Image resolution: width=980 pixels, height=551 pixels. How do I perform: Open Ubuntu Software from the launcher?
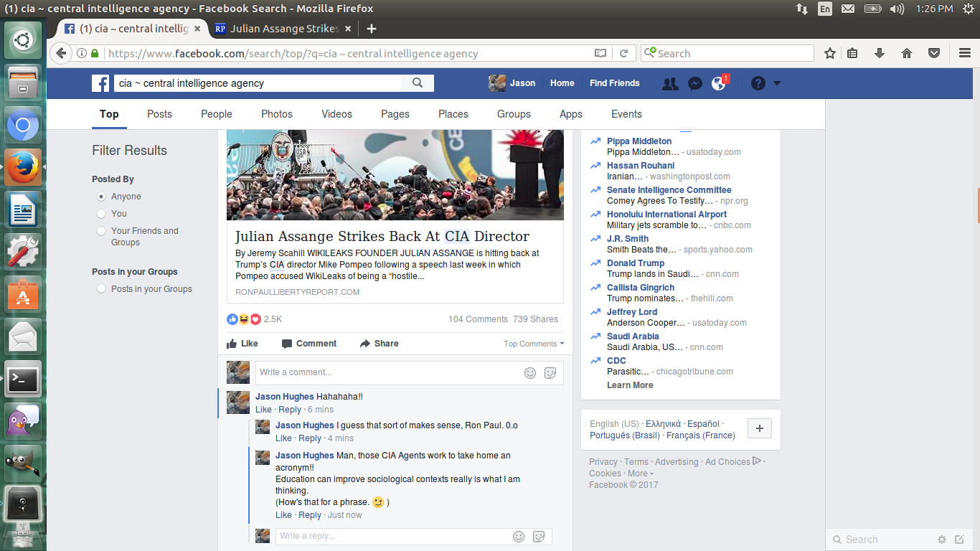coord(23,293)
